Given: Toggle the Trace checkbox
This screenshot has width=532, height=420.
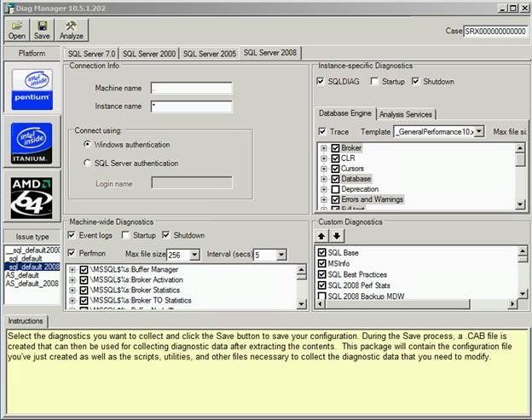Looking at the screenshot, I should click(322, 131).
